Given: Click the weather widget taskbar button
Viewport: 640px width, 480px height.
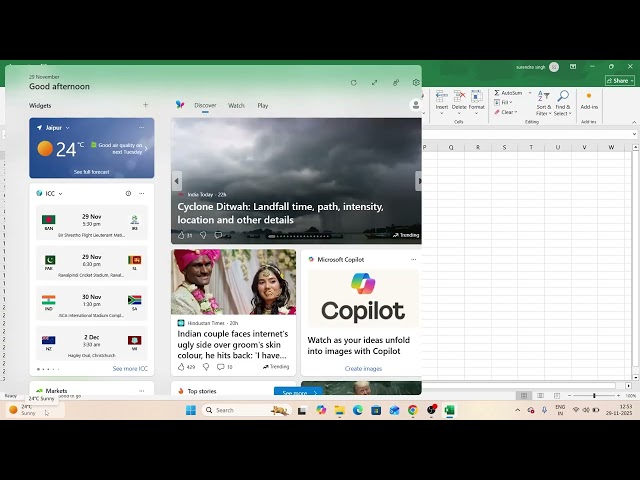Looking at the screenshot, I should tap(35, 410).
